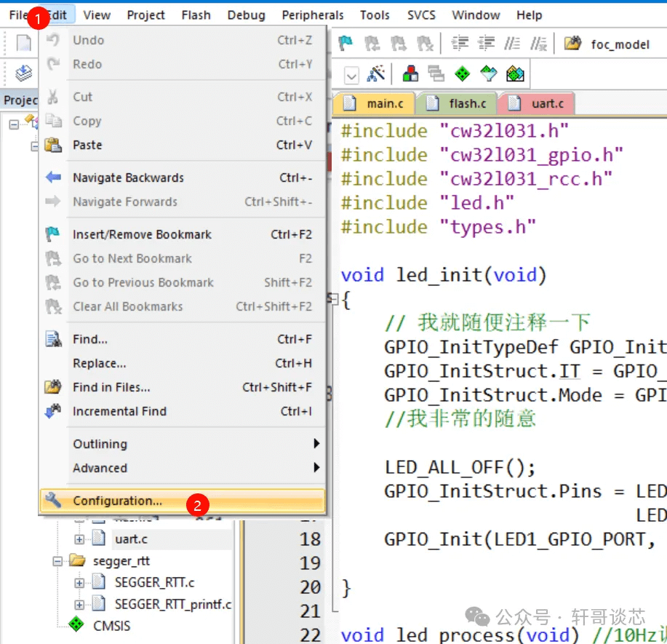Switch to the flash.c editor tab
The height and width of the screenshot is (644, 667).
(461, 103)
